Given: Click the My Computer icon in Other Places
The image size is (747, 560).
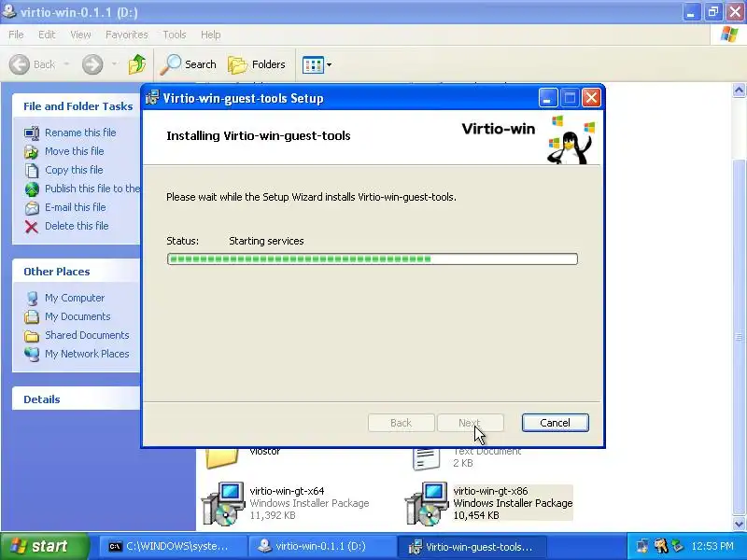Looking at the screenshot, I should tap(32, 299).
